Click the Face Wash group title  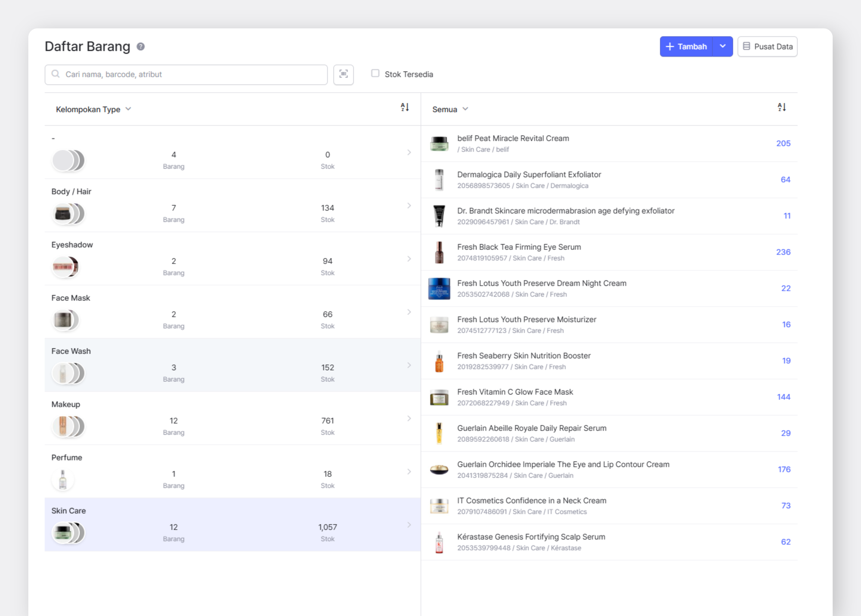[x=71, y=351]
